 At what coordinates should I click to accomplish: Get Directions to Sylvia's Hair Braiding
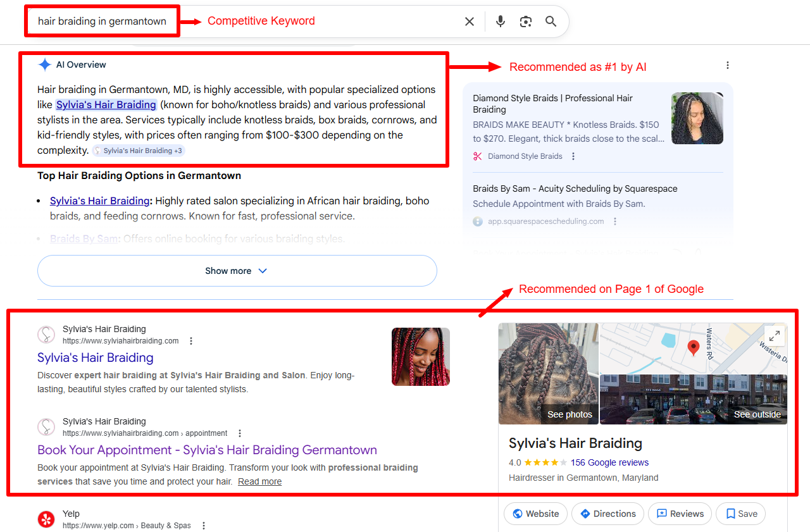click(607, 514)
